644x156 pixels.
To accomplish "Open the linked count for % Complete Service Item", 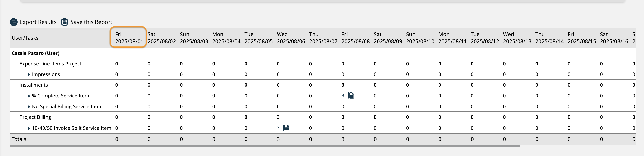I will [x=343, y=95].
